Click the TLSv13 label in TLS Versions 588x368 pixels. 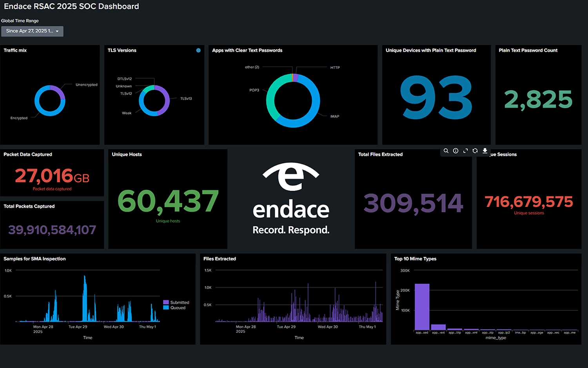click(x=186, y=98)
